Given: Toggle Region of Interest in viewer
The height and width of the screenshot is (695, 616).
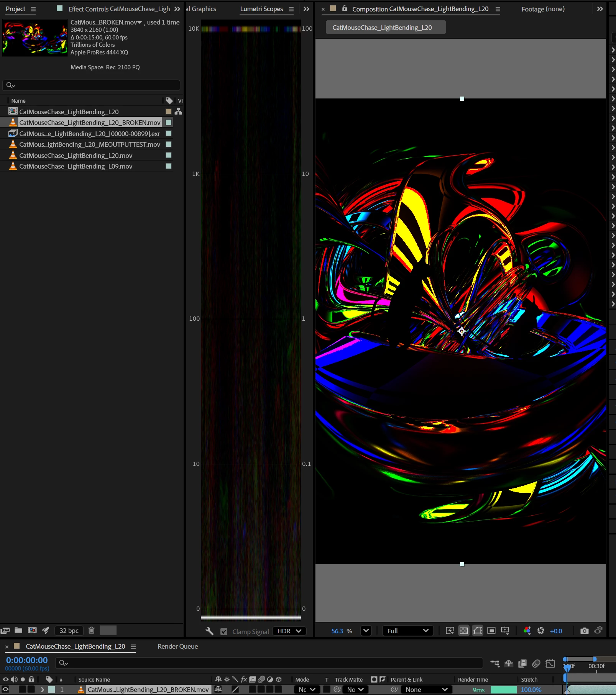Looking at the screenshot, I should point(491,631).
